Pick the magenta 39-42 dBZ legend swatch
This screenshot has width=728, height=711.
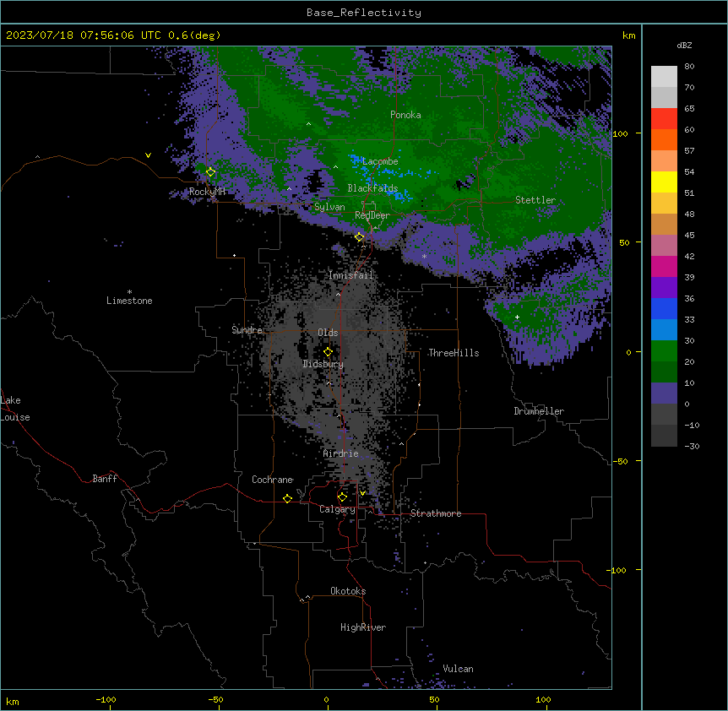pos(664,266)
